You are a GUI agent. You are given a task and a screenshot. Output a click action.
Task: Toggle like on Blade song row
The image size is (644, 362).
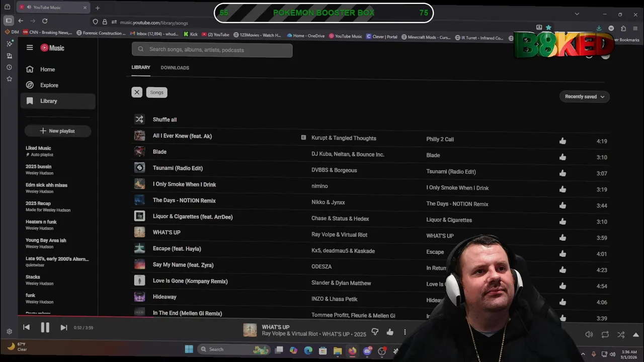(562, 157)
